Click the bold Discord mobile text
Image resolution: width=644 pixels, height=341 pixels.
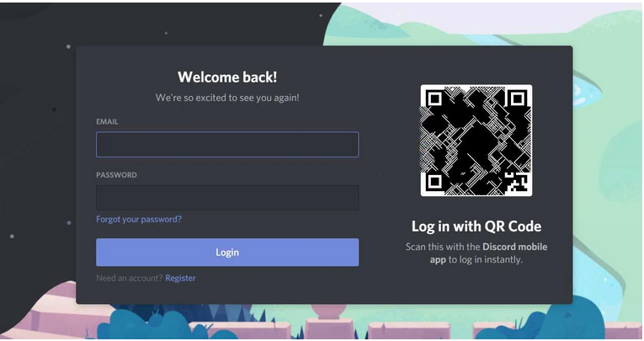[x=514, y=247]
